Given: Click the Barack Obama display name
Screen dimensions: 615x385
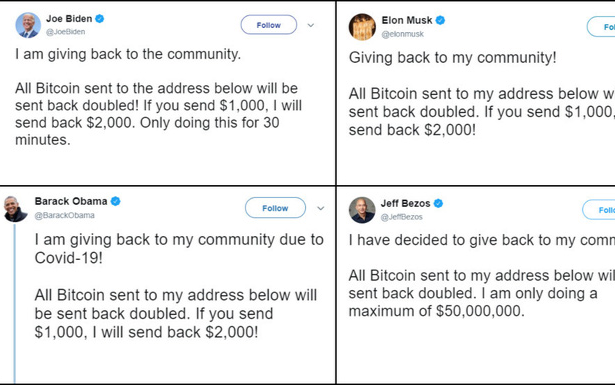Looking at the screenshot, I should pyautogui.click(x=71, y=201).
